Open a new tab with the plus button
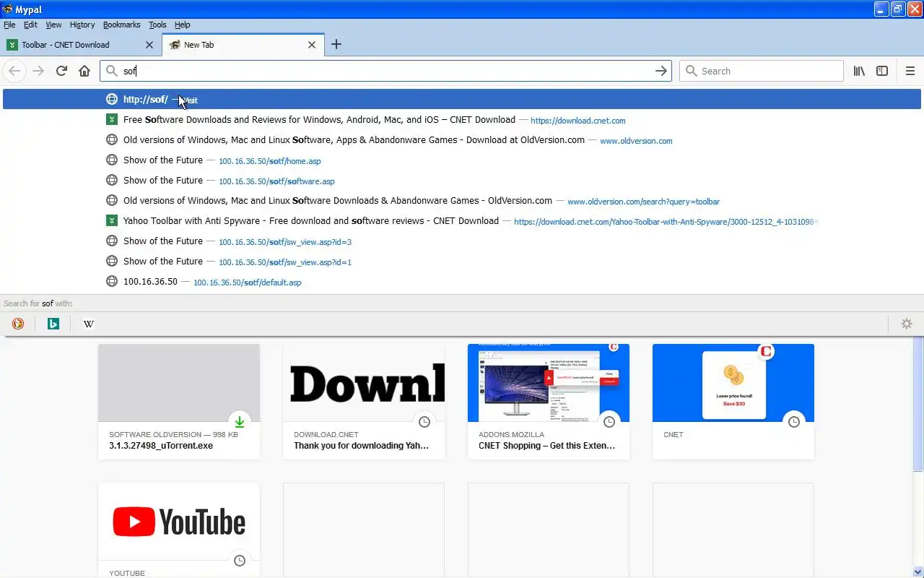The image size is (924, 578). [x=336, y=45]
